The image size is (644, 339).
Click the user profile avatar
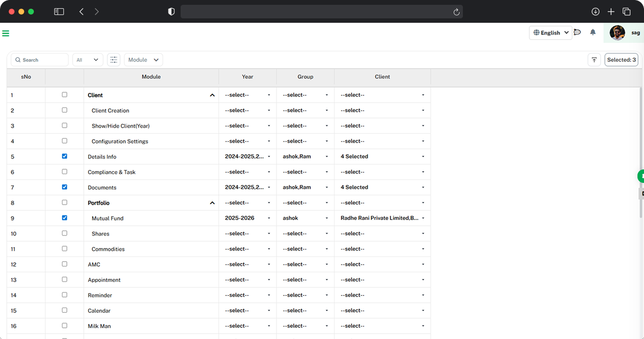617,33
